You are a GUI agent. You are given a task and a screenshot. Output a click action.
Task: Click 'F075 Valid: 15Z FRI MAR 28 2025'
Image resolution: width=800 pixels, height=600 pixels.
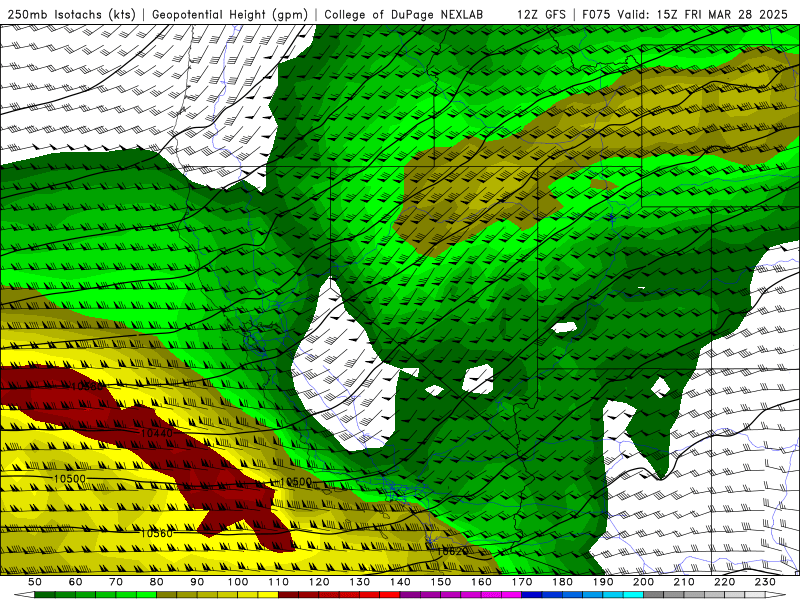pyautogui.click(x=685, y=14)
